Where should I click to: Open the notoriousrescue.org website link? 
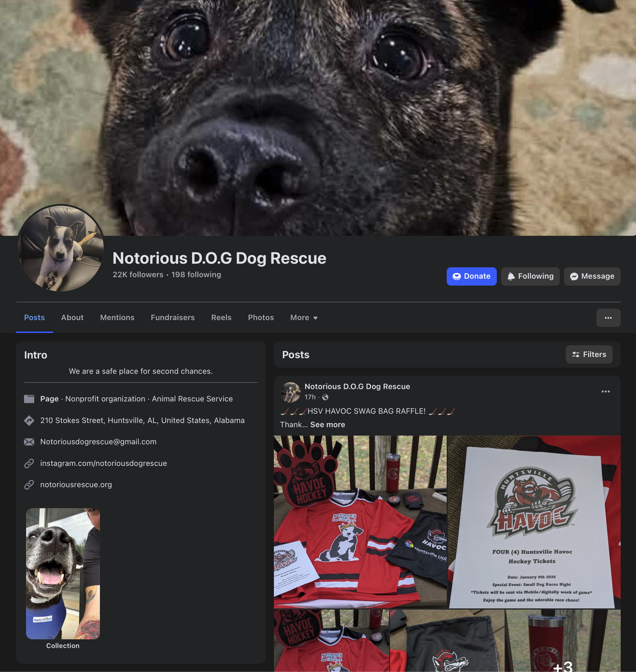coord(76,484)
